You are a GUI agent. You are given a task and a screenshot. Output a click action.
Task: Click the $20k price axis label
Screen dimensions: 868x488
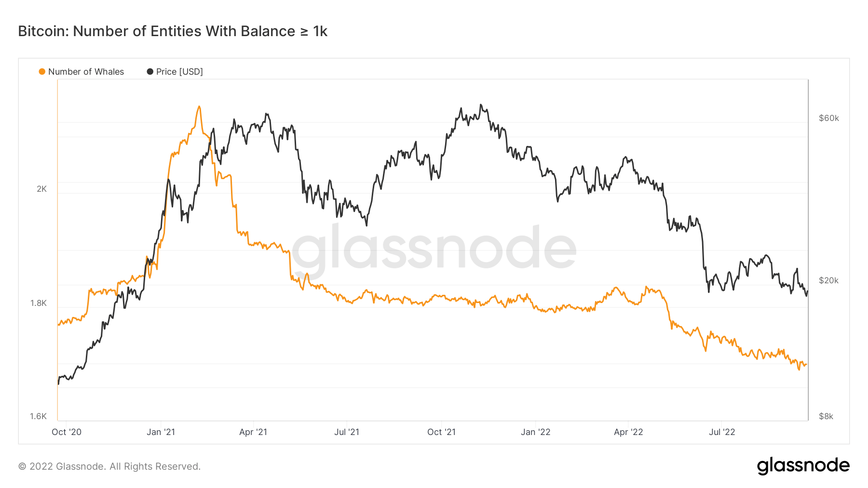tap(828, 280)
